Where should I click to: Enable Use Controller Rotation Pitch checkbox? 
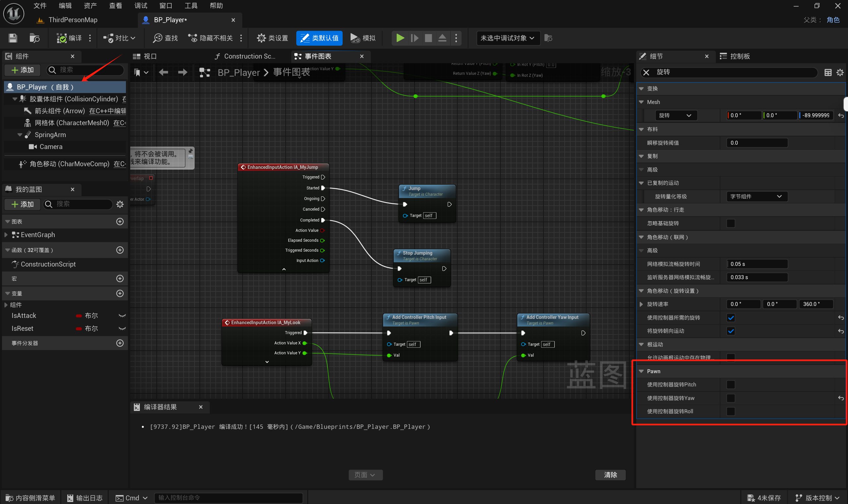point(730,384)
